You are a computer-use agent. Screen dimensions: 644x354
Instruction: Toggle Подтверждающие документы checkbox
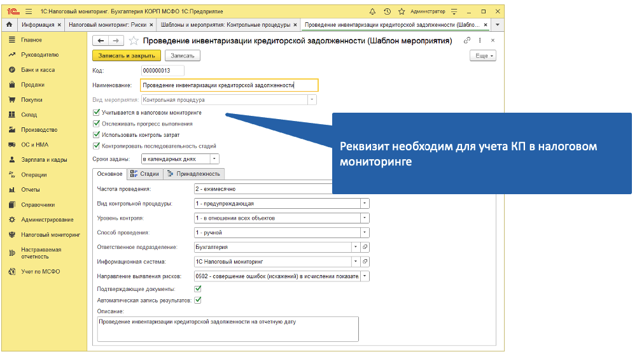point(197,288)
